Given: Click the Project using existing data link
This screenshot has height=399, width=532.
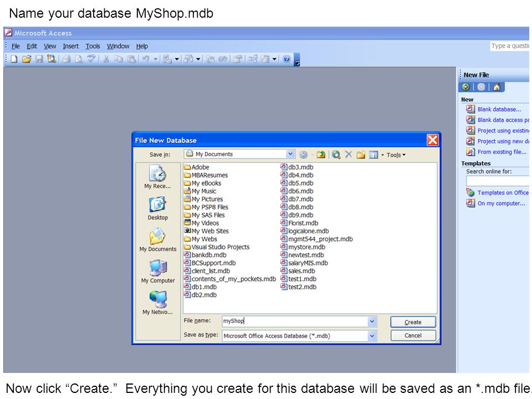Looking at the screenshot, I should [x=498, y=131].
